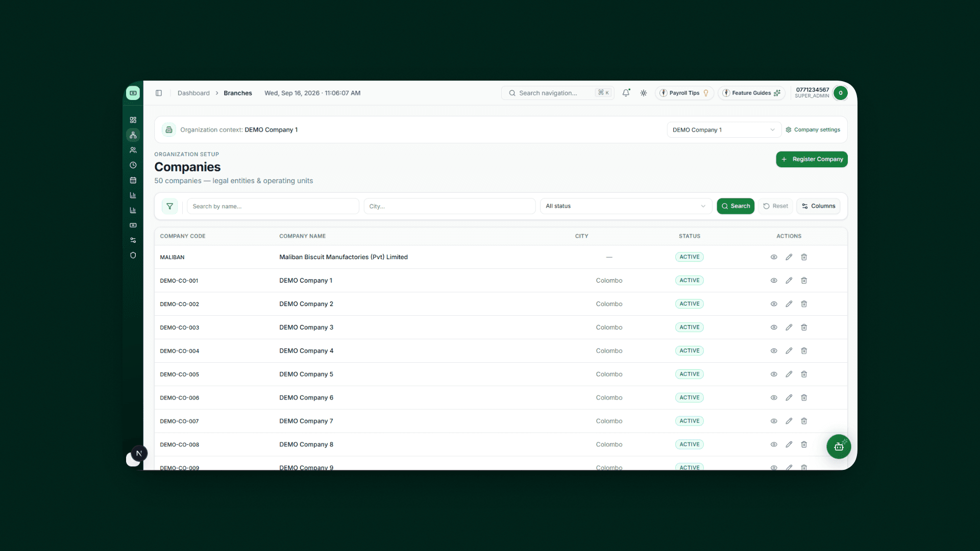Delete DEMO Company 6 with trash icon
The width and height of the screenshot is (980, 551).
[804, 398]
